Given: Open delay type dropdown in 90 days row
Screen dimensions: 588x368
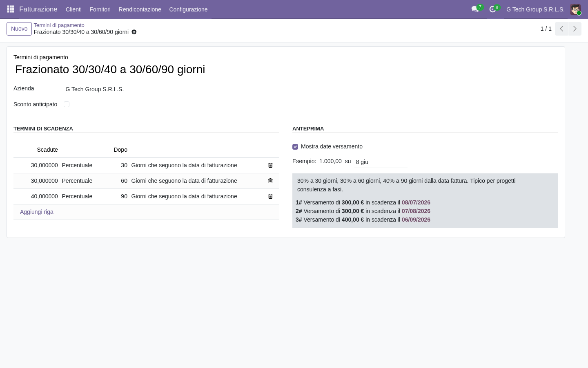Looking at the screenshot, I should (x=184, y=196).
